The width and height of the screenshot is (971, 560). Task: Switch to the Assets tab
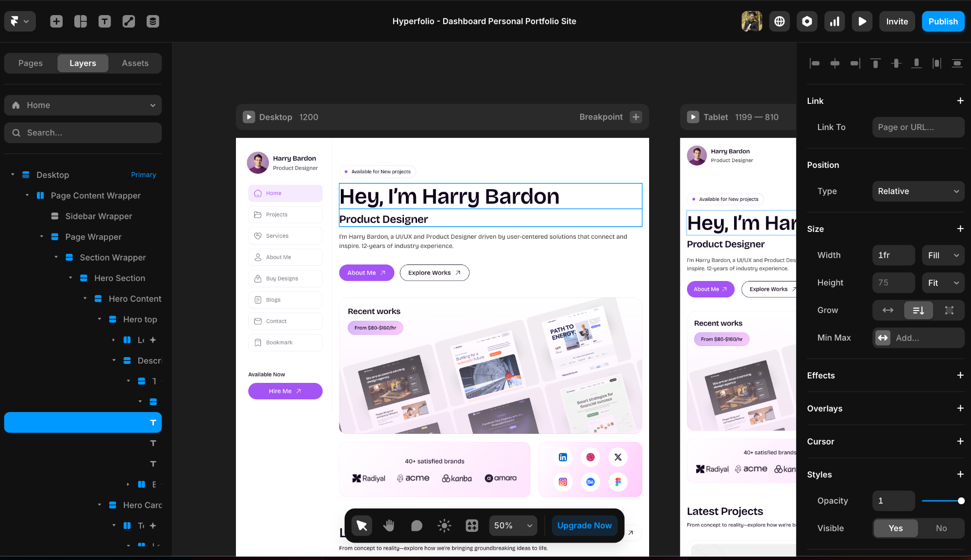(x=135, y=63)
